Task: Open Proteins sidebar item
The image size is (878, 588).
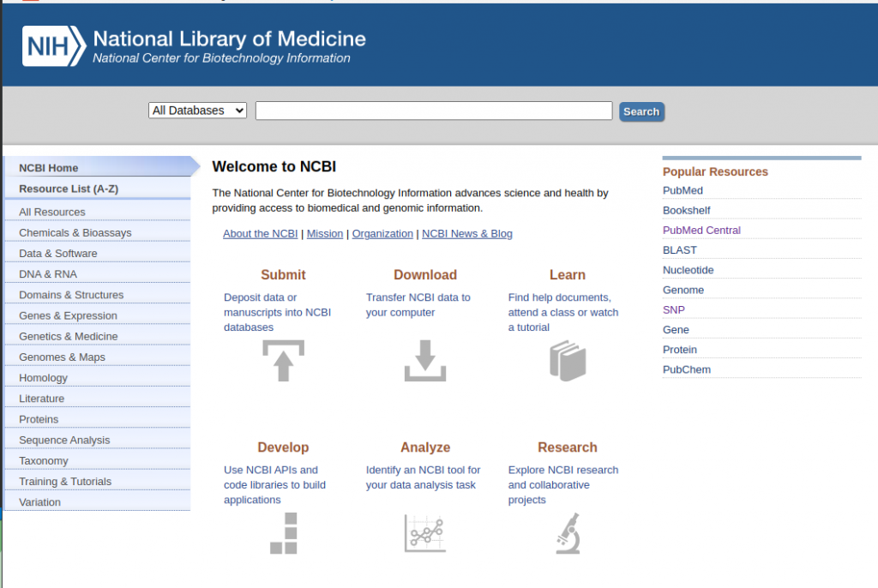Action: (98, 419)
